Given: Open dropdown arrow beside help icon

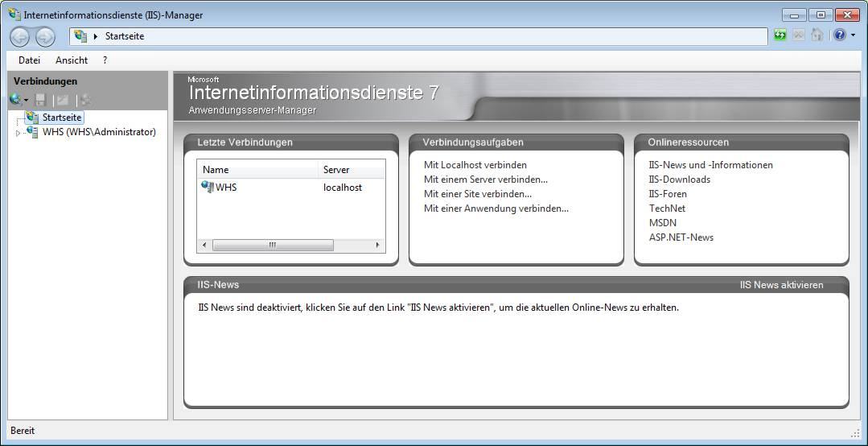Looking at the screenshot, I should point(853,35).
